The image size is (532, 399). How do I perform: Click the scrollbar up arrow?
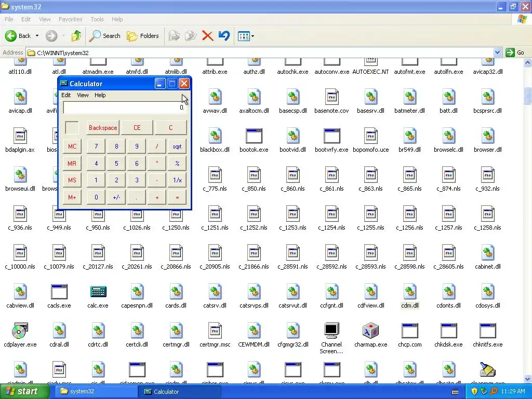(527, 63)
